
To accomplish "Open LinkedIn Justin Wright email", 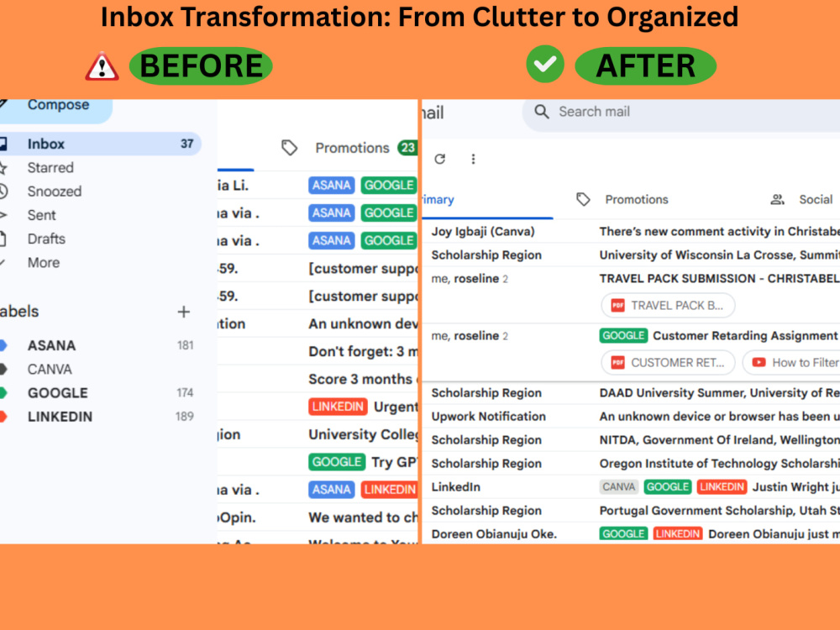I will 631,487.
